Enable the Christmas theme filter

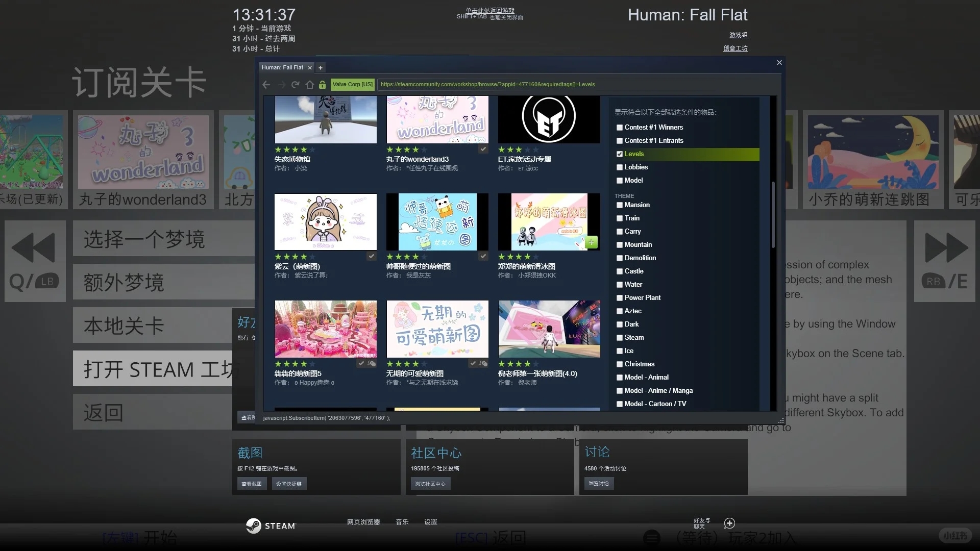click(x=620, y=364)
